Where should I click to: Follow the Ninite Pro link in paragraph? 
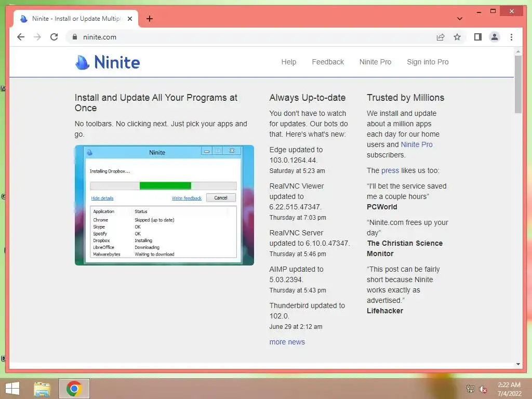(x=417, y=144)
